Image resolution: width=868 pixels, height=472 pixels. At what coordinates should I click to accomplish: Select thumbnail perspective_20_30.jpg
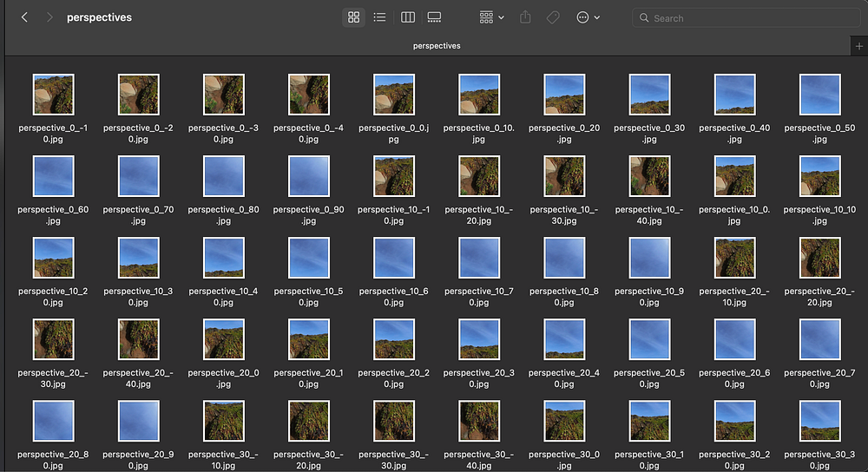pyautogui.click(x=479, y=339)
